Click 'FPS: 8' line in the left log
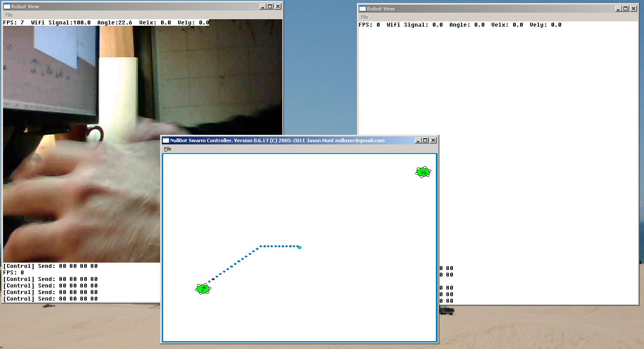 click(14, 273)
